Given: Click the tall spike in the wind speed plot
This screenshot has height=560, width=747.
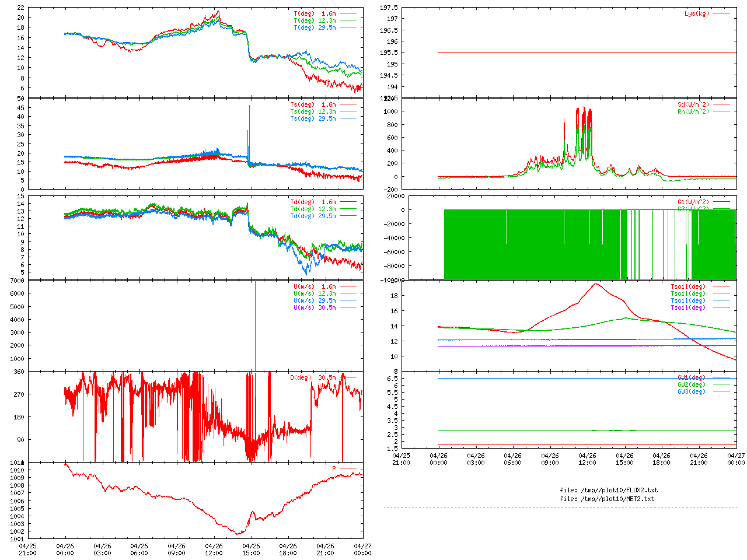Looking at the screenshot, I should [x=255, y=315].
